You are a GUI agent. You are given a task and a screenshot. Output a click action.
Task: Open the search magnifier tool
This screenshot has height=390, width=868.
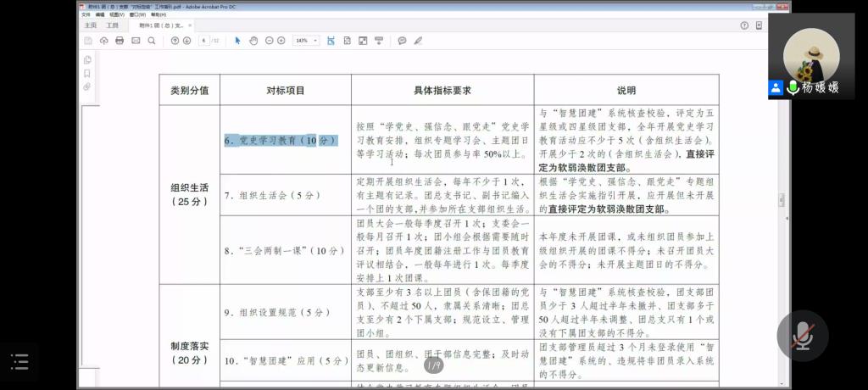click(152, 41)
